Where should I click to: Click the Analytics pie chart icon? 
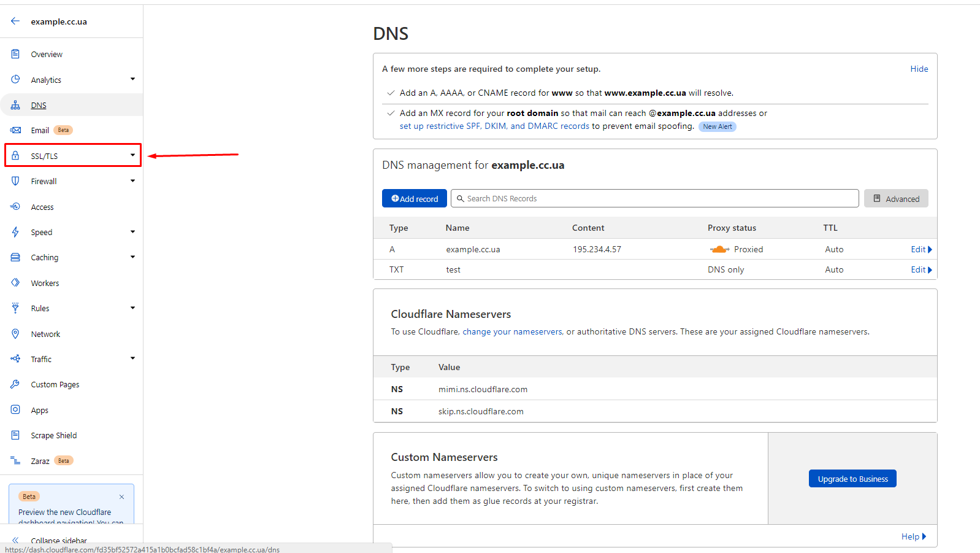(x=15, y=79)
